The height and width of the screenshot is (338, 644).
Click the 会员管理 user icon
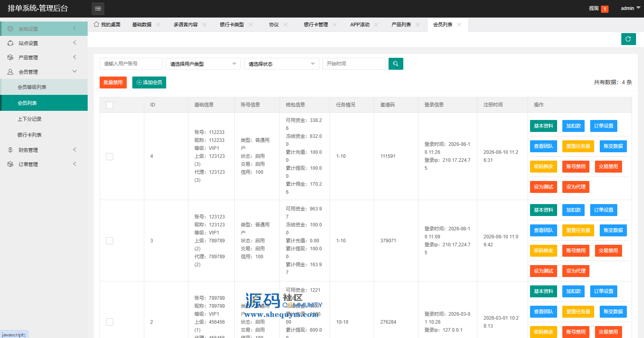click(10, 72)
